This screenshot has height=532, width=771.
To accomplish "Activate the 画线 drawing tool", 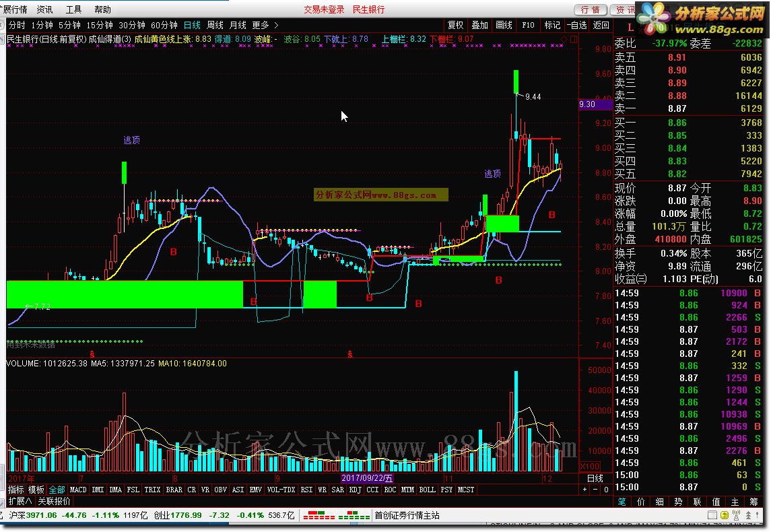I will click(x=504, y=25).
